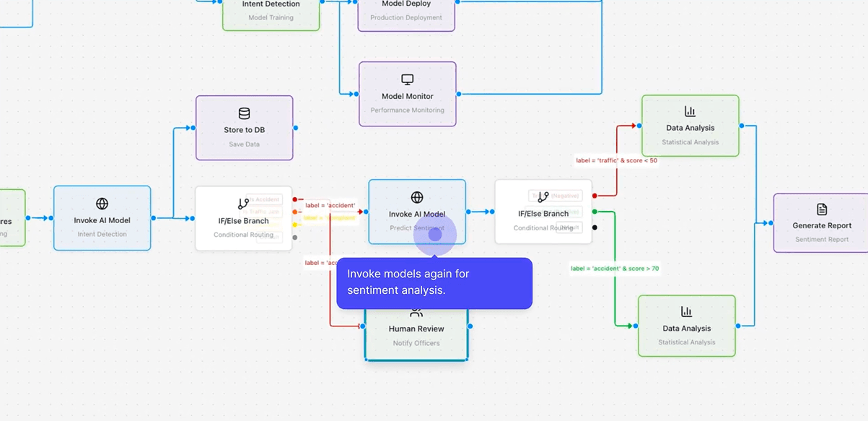The width and height of the screenshot is (868, 421).
Task: Click the 'accident' & score > 70 edge label
Action: 615,268
